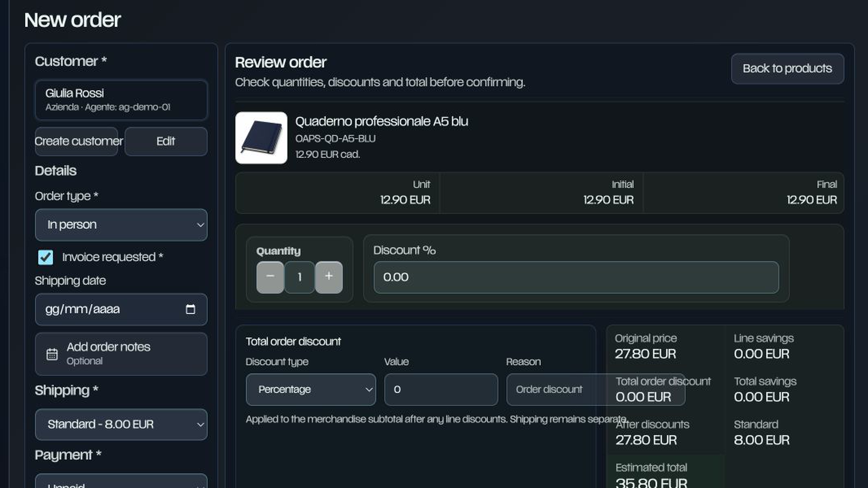Select the Giulia Rossi customer field

121,100
